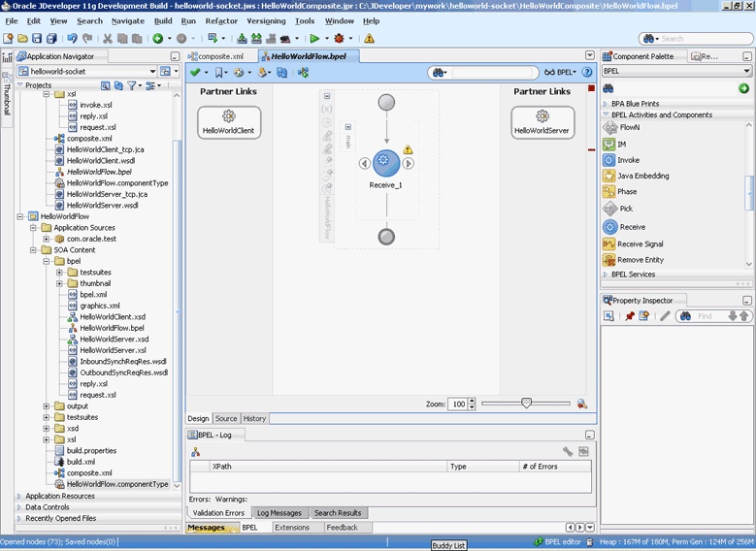
Task: Open the Refactor menu
Action: tap(221, 20)
